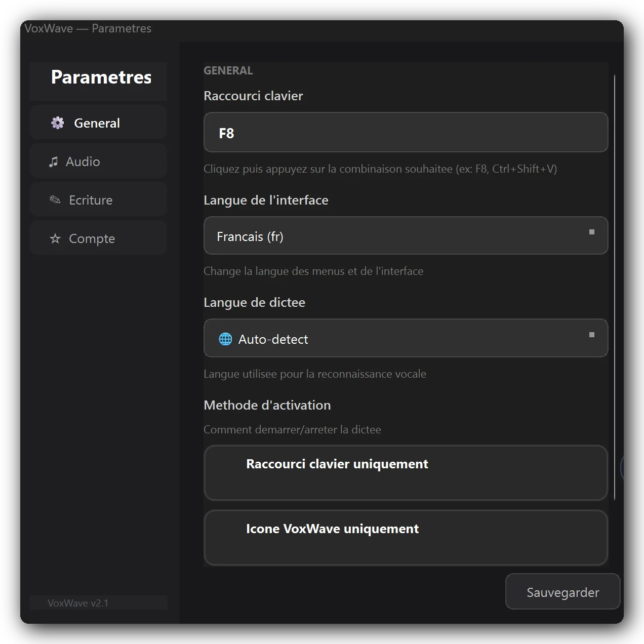This screenshot has width=644, height=644.
Task: Click the Comment demarrer/arreter la dictee text
Action: click(x=292, y=429)
